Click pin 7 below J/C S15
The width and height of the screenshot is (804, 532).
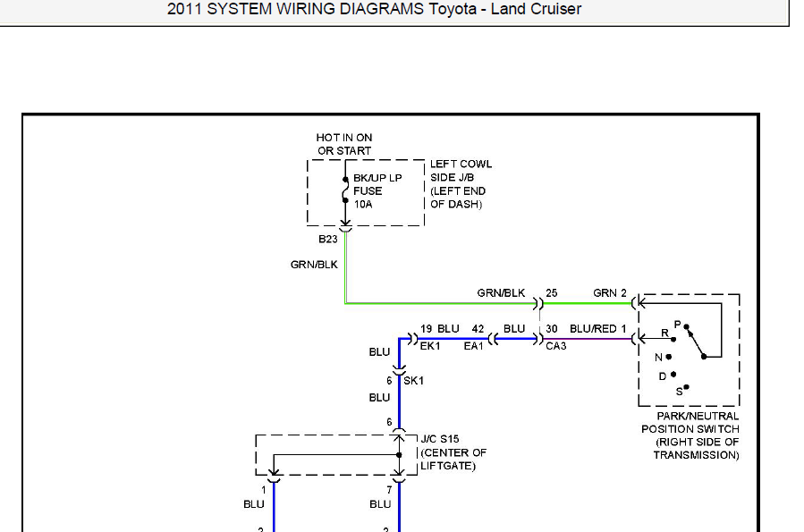(389, 490)
